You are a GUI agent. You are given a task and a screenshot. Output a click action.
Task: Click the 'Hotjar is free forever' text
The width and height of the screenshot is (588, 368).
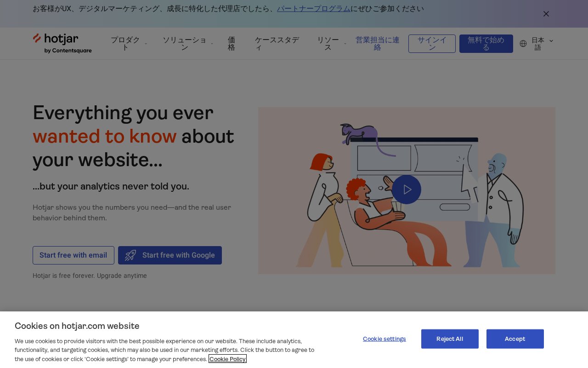(90, 276)
